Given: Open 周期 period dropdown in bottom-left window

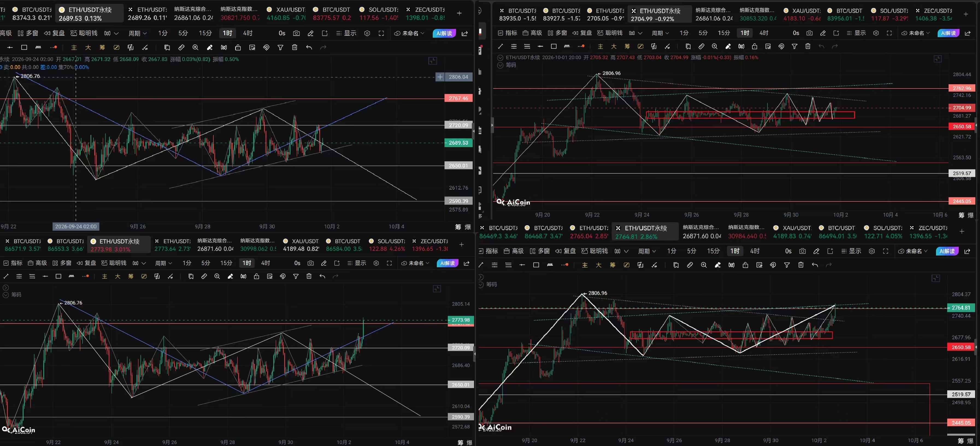Looking at the screenshot, I should click(x=164, y=263).
